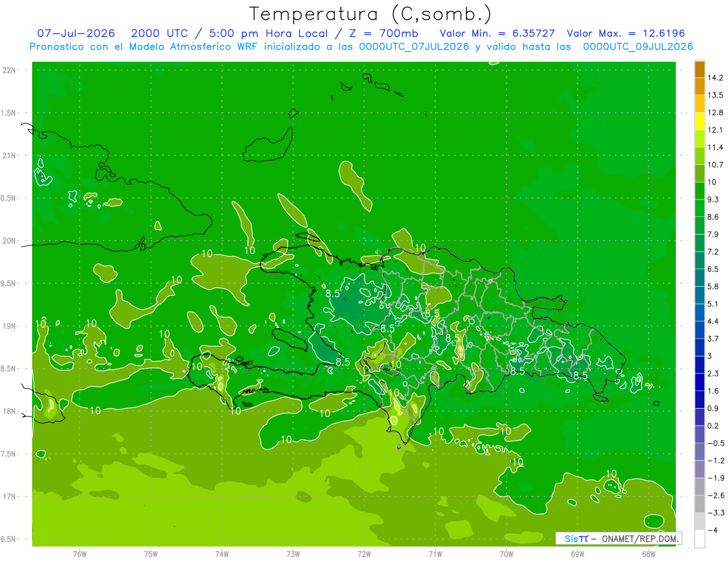Click the colorbar label "5.8"

click(713, 287)
